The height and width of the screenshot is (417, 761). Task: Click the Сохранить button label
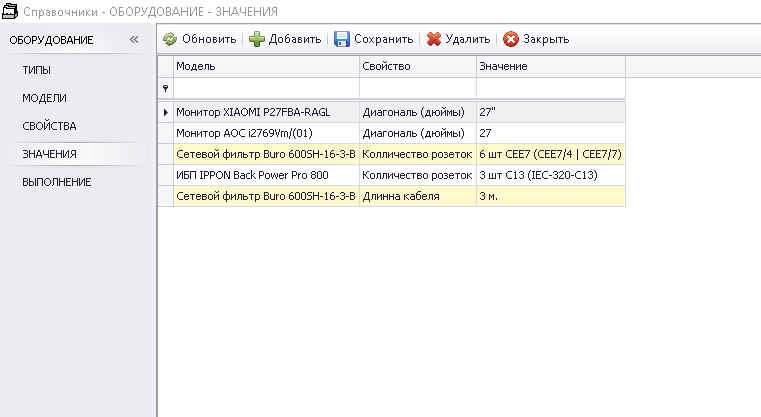383,39
